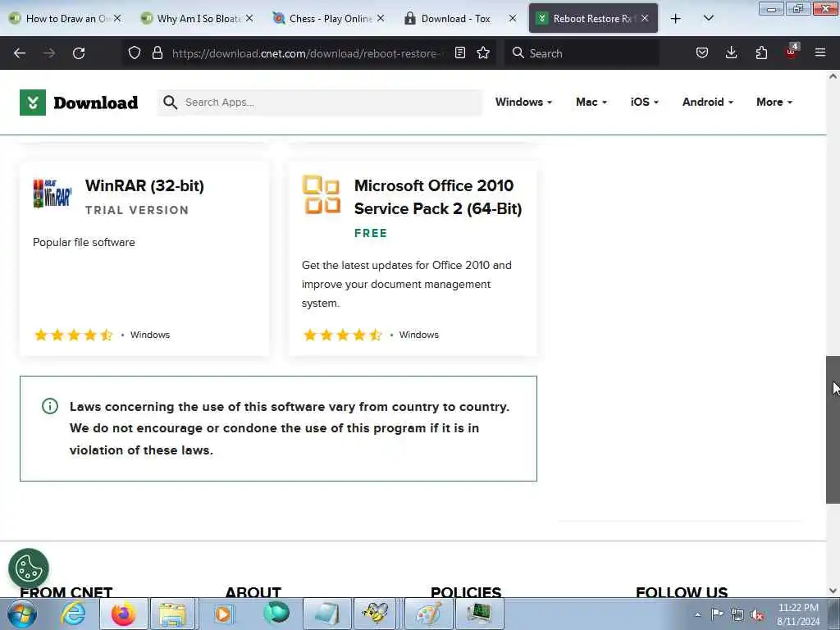Click WinRAR 'TRIAL VERSION' label

[137, 210]
